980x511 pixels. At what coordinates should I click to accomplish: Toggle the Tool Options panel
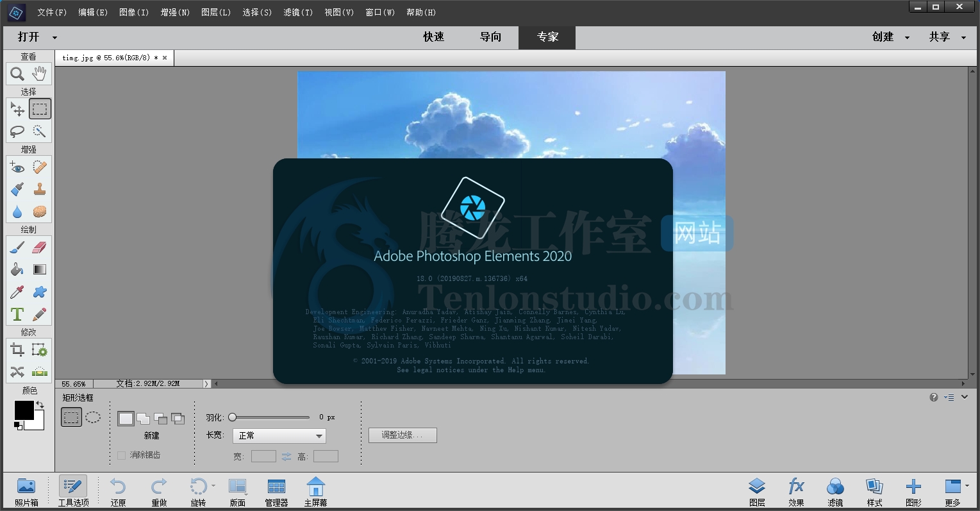coord(73,492)
